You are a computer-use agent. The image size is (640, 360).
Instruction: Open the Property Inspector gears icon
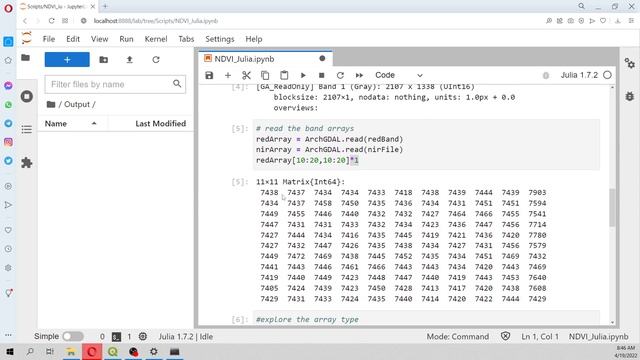click(x=629, y=63)
